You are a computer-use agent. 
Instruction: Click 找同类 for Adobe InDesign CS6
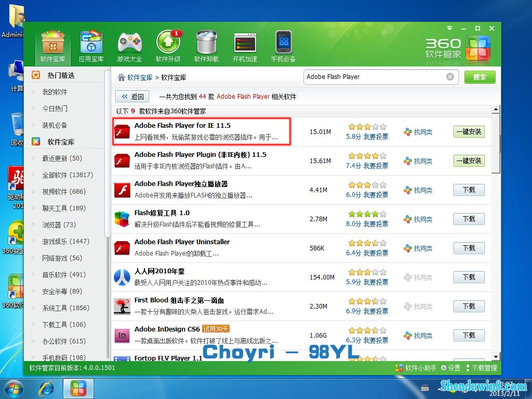tap(418, 336)
